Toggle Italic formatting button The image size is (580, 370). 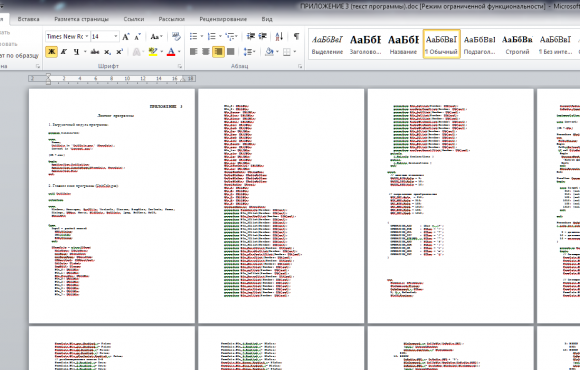[64, 52]
